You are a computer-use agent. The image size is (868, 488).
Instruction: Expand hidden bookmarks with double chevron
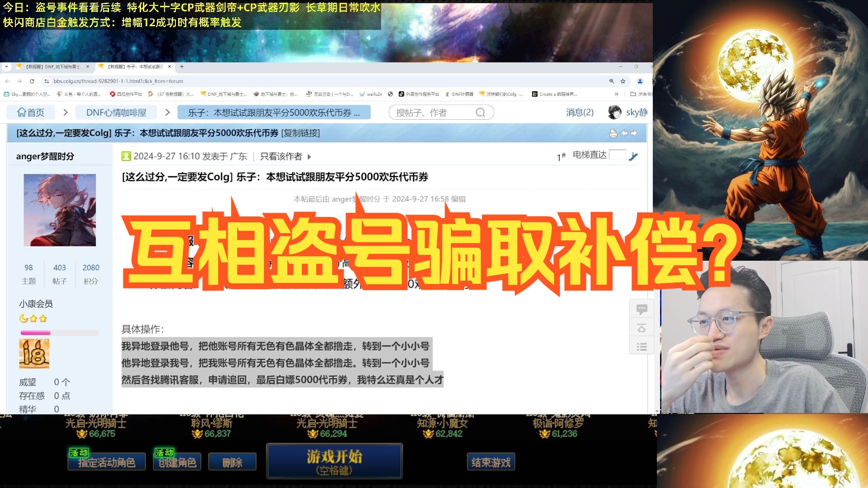click(616, 94)
